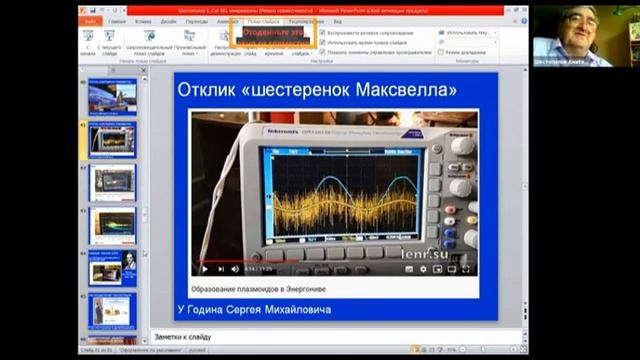The image size is (640, 360).
Task: Zoom out with minus button
Action: click(463, 350)
